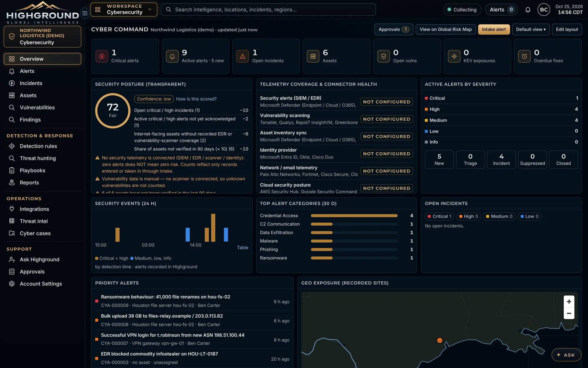Open Cyber cases section

coord(42,233)
